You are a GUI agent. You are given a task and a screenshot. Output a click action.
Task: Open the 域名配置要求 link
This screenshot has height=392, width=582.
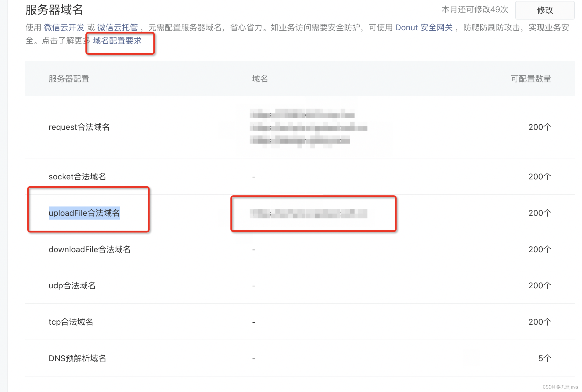[117, 41]
